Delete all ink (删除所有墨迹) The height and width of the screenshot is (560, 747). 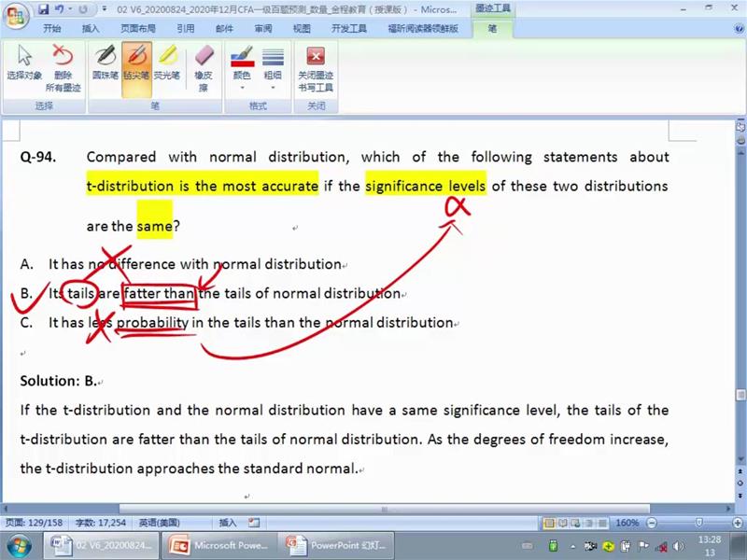point(63,67)
